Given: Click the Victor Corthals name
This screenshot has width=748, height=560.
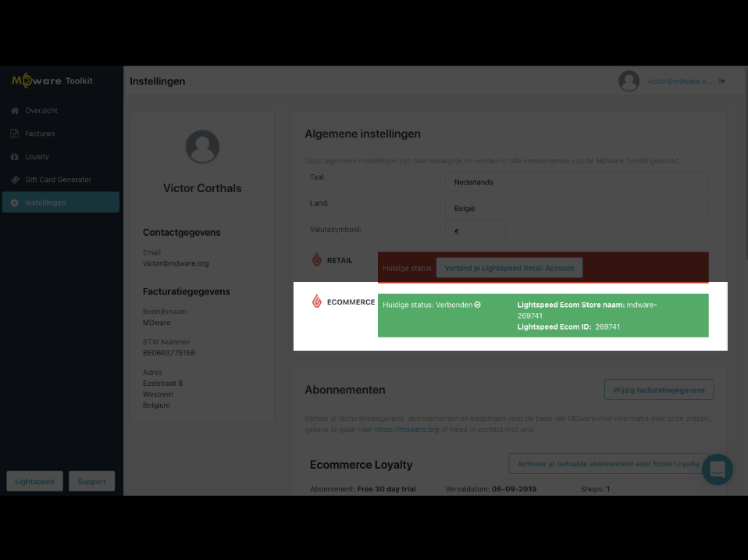Looking at the screenshot, I should coord(202,188).
